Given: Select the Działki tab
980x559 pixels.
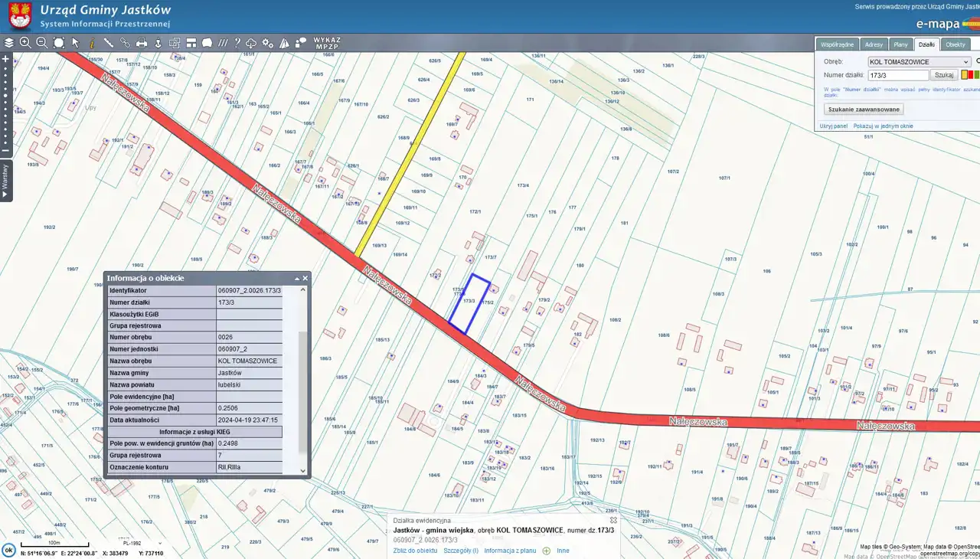Looking at the screenshot, I should (926, 44).
